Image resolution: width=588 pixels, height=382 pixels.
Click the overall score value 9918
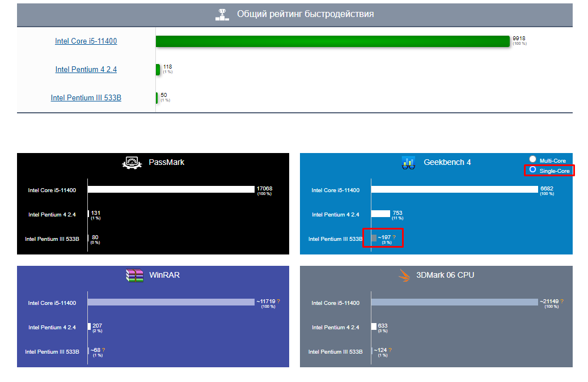click(x=519, y=38)
